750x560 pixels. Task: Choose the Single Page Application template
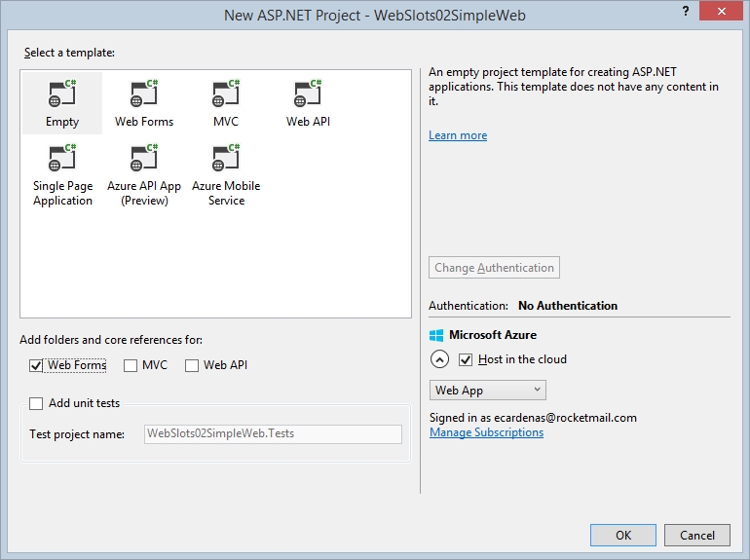(x=62, y=175)
